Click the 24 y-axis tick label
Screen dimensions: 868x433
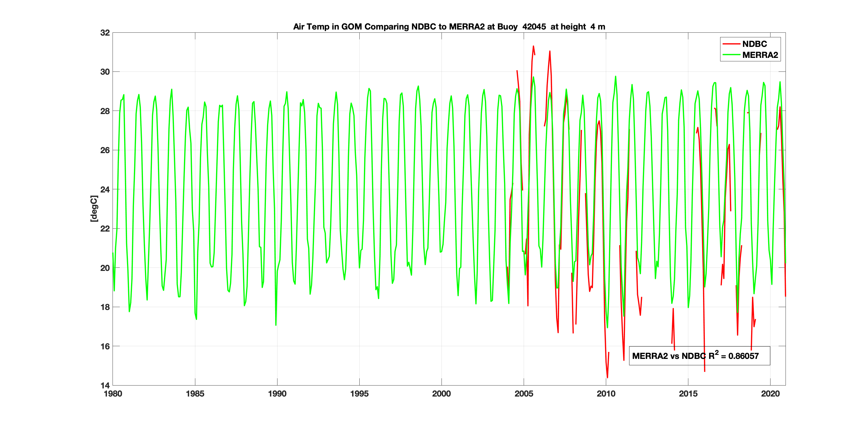(x=105, y=189)
